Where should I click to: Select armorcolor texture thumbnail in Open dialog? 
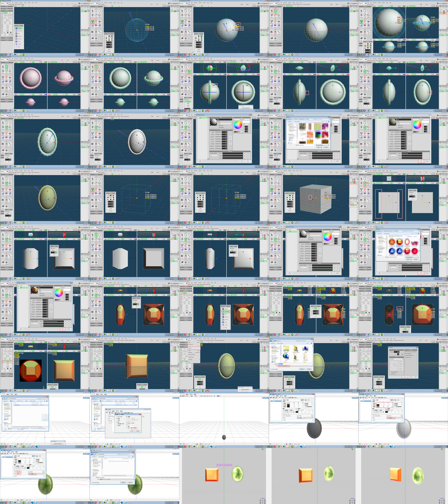click(x=318, y=126)
